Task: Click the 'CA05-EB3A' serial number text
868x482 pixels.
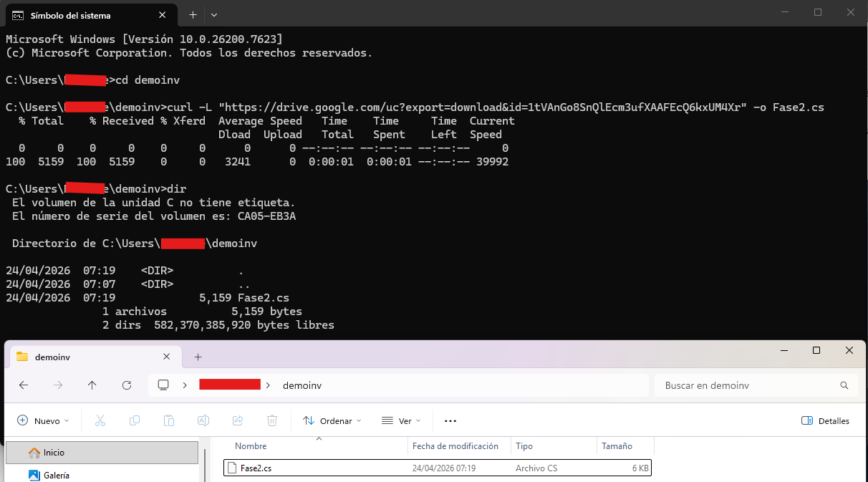Action: tap(266, 216)
